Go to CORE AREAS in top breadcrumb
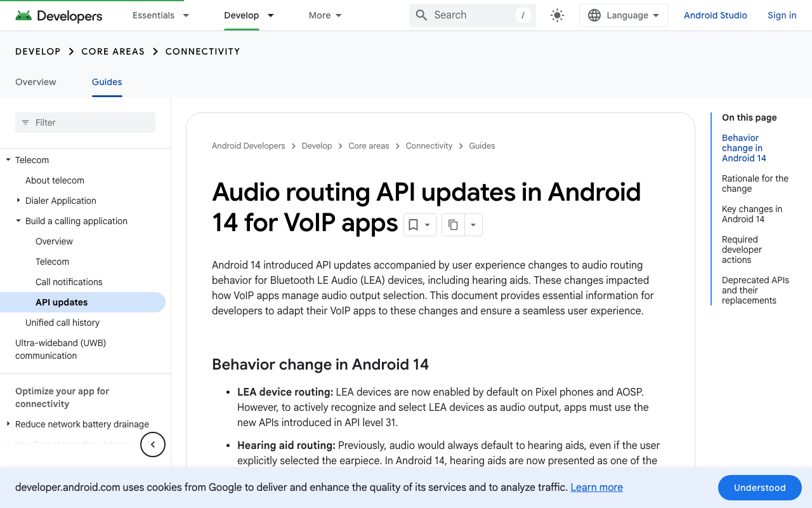812x508 pixels. [113, 51]
